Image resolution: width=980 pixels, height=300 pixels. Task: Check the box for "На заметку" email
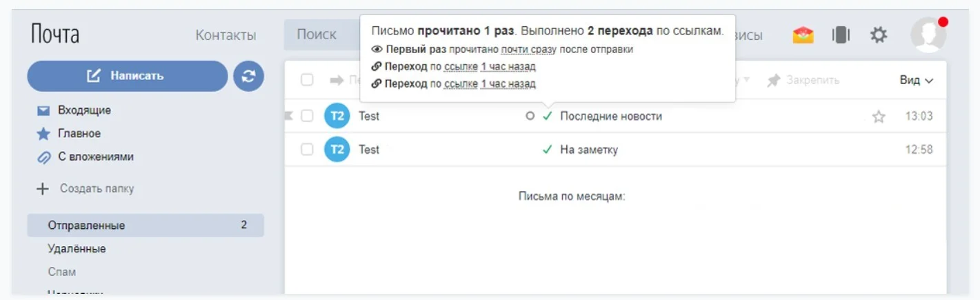pyautogui.click(x=308, y=150)
